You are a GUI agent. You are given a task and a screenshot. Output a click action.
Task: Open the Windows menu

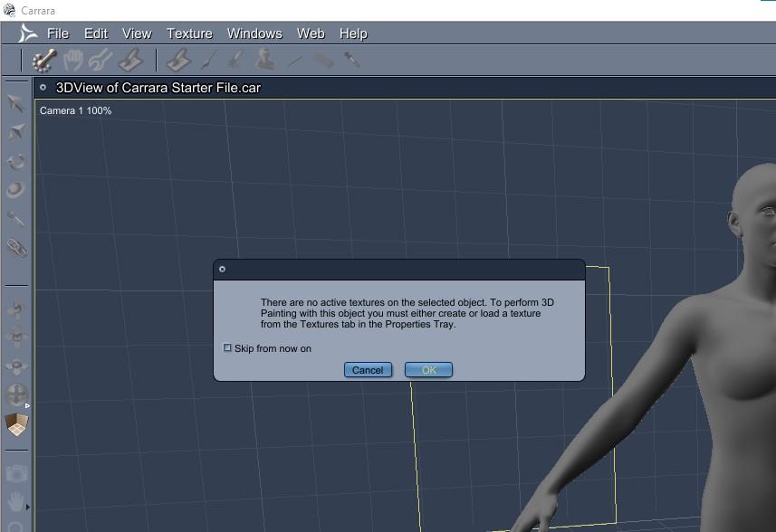point(254,33)
